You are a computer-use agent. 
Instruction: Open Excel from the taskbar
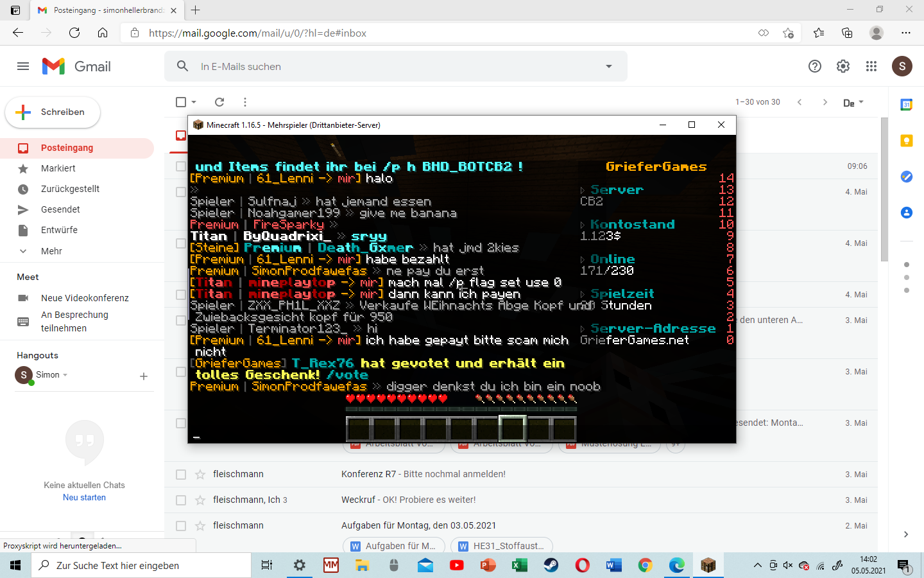point(520,565)
